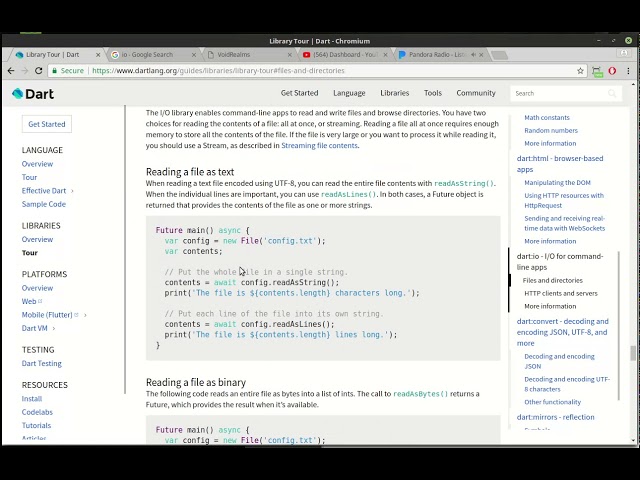Screen dimensions: 640x480
Task: Open Libraries in top navigation
Action: (394, 93)
